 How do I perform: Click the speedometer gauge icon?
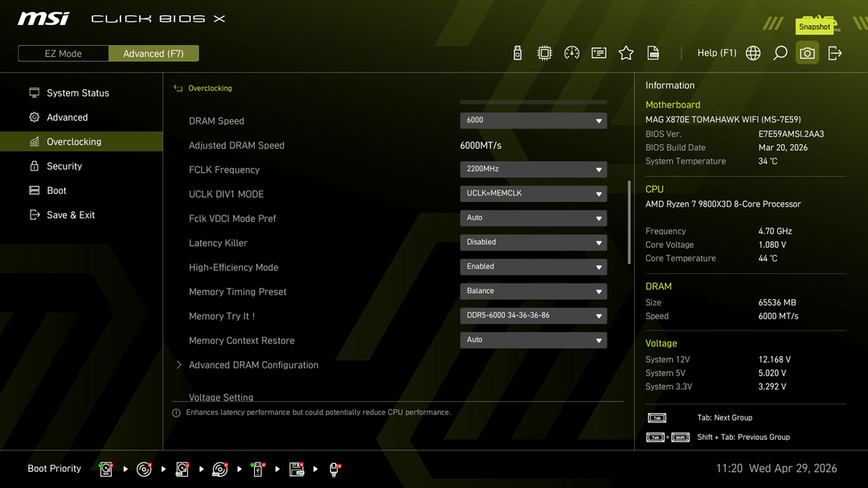coord(572,53)
